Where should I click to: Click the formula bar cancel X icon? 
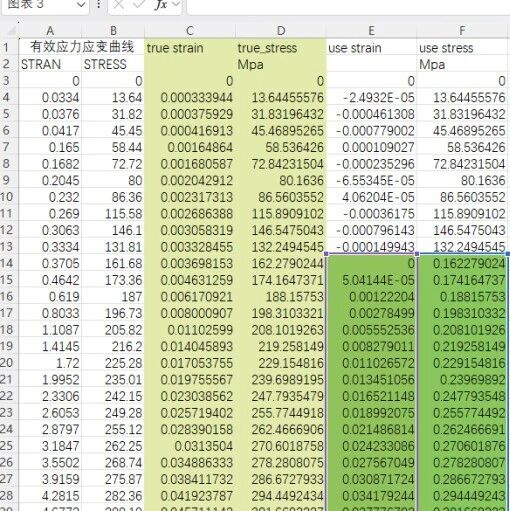tap(119, 5)
